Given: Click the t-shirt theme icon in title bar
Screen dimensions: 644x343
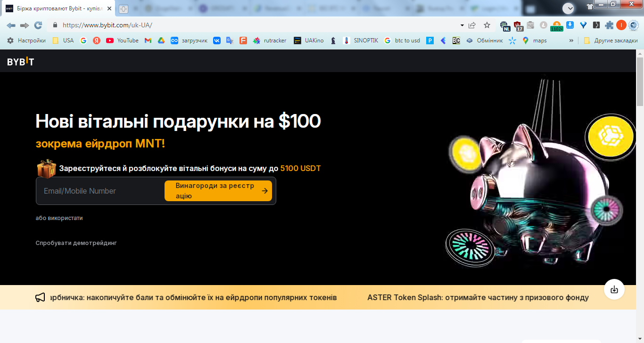Looking at the screenshot, I should click(x=590, y=7).
